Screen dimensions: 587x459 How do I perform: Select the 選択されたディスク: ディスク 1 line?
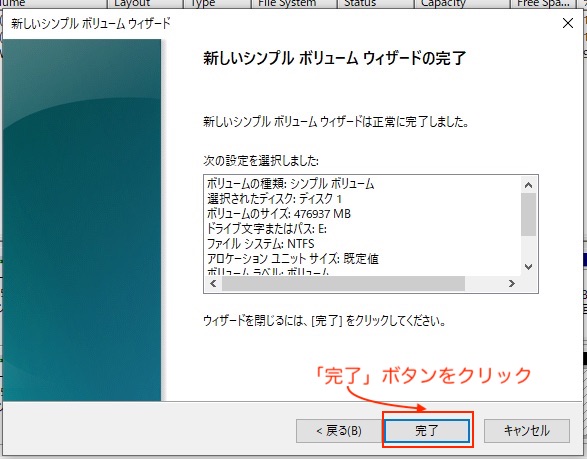pyautogui.click(x=274, y=199)
